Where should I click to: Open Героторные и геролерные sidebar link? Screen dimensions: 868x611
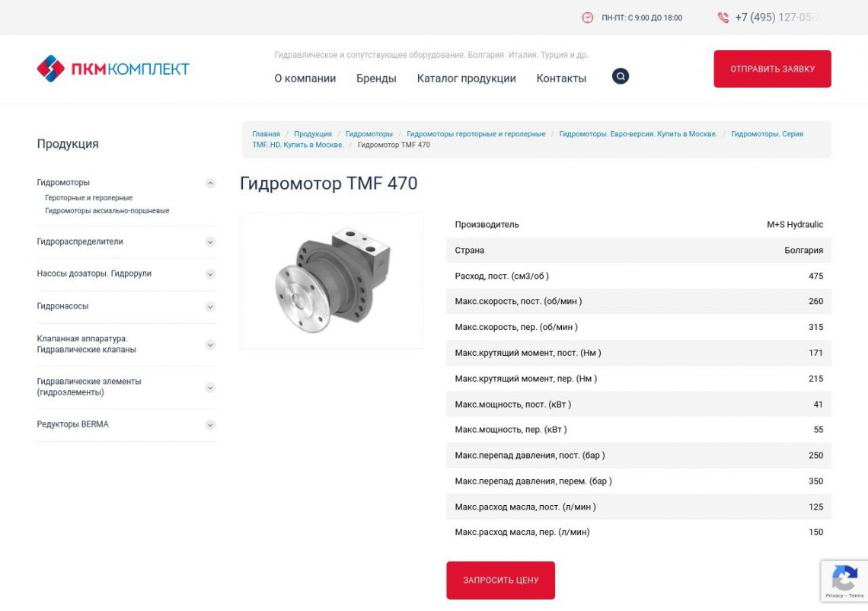point(88,198)
